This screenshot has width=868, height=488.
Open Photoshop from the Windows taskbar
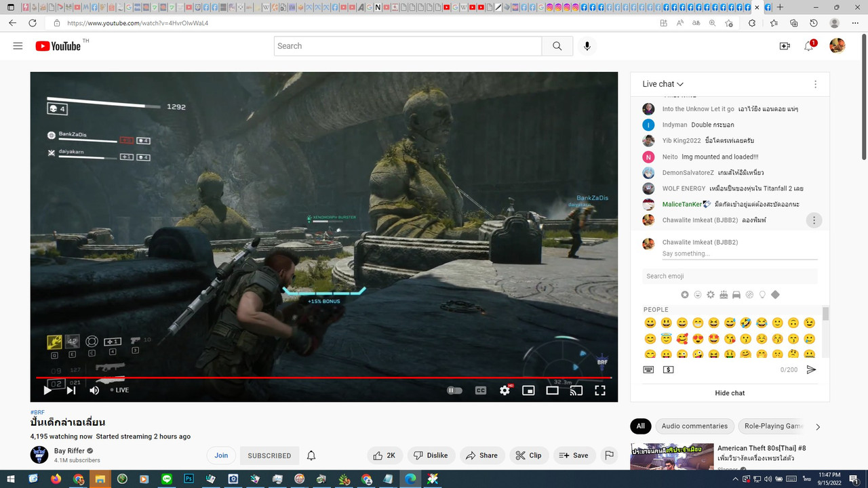click(x=189, y=479)
